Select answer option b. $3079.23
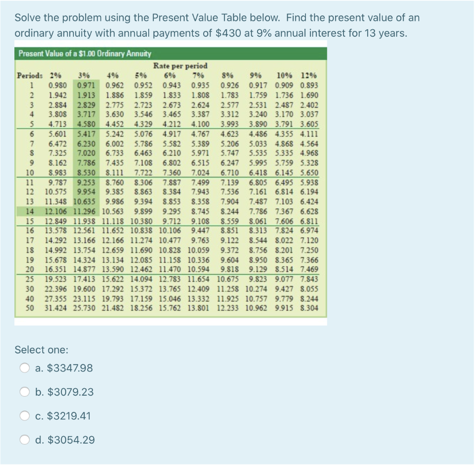 [26, 392]
